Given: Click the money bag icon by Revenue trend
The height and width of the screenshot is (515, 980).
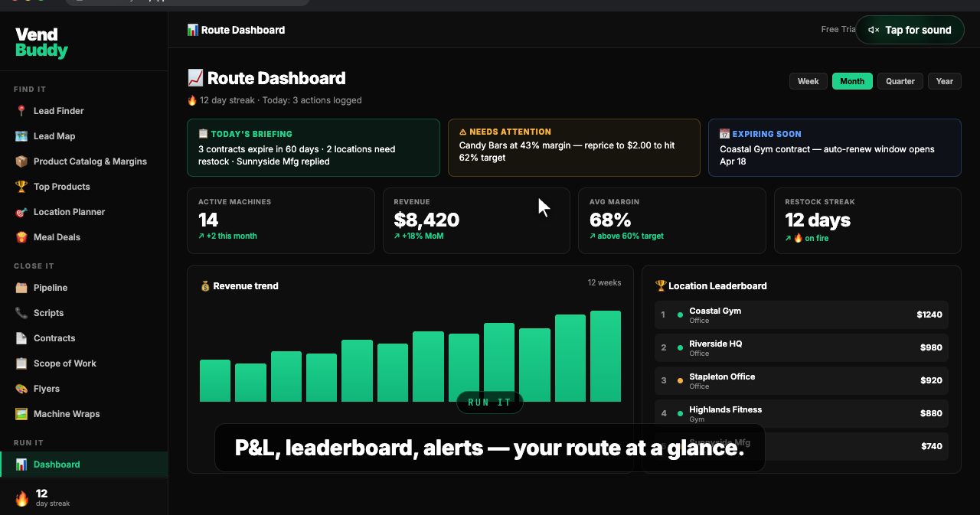Looking at the screenshot, I should point(205,286).
